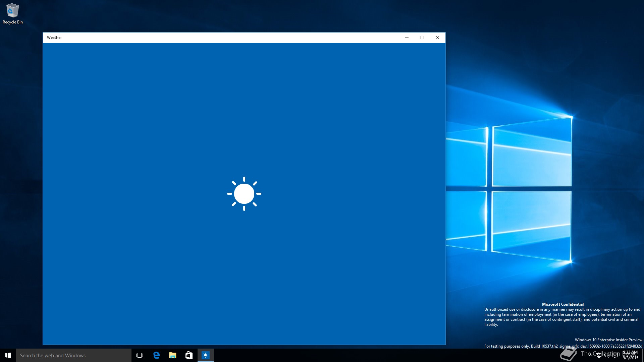The image size is (644, 362).
Task: Minimize the Weather window
Action: (x=407, y=38)
